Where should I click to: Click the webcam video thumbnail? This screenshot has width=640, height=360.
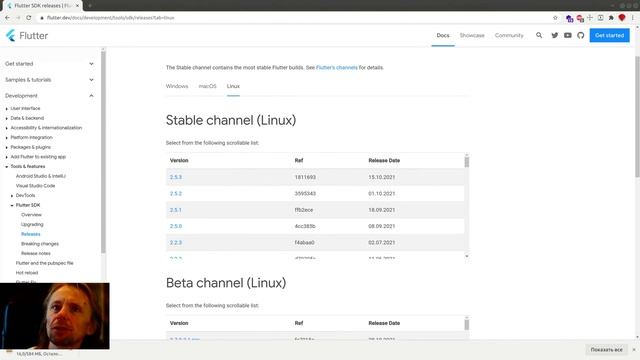(55, 316)
